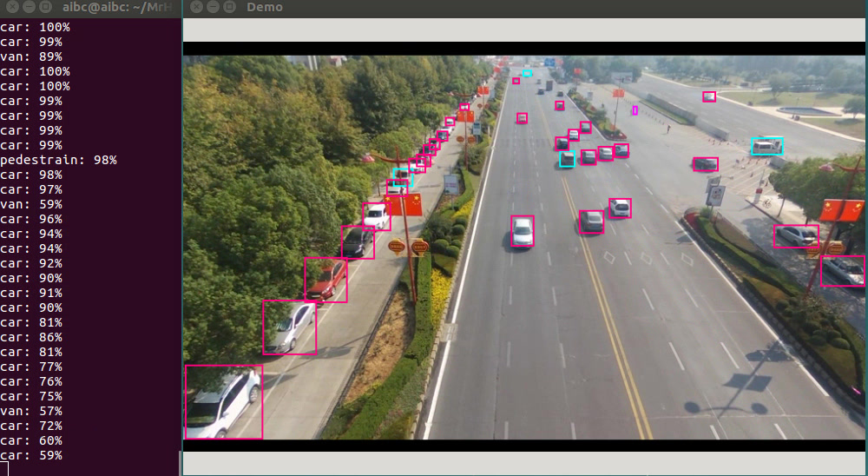Click the 'car: 77%' terminal line
The height and width of the screenshot is (476, 868).
(31, 367)
